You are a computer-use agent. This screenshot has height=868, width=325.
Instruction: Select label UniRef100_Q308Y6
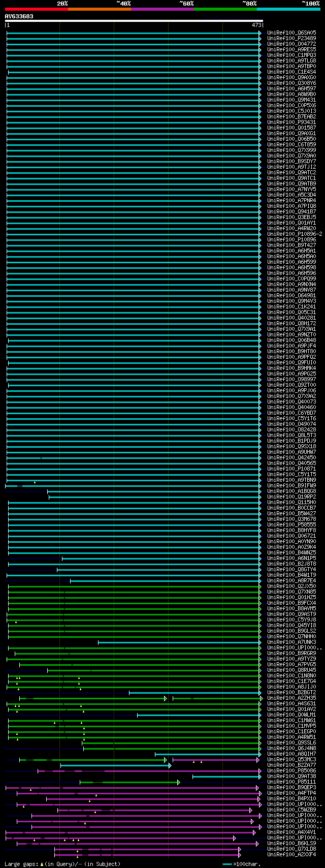click(291, 83)
